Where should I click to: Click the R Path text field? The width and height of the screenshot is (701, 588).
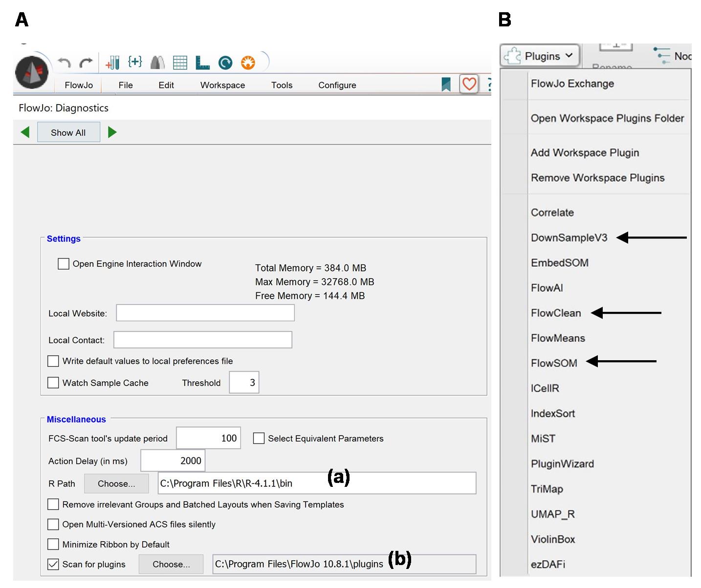[x=317, y=483]
